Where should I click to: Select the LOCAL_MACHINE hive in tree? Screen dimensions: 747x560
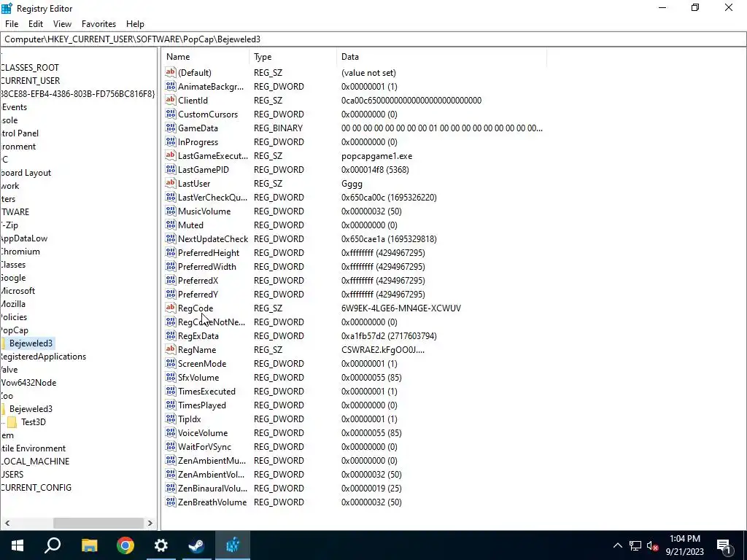point(35,461)
